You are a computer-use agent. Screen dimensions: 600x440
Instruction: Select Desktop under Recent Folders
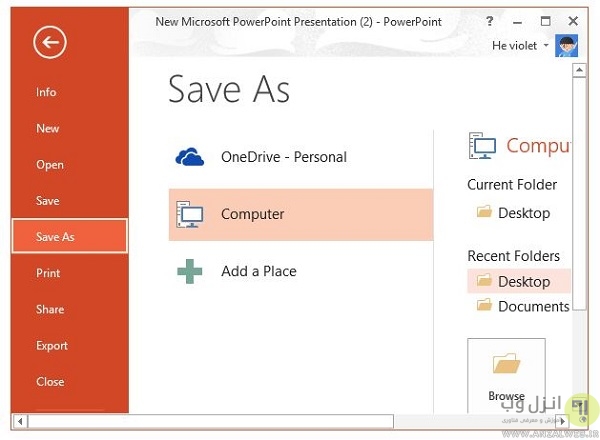coord(523,281)
